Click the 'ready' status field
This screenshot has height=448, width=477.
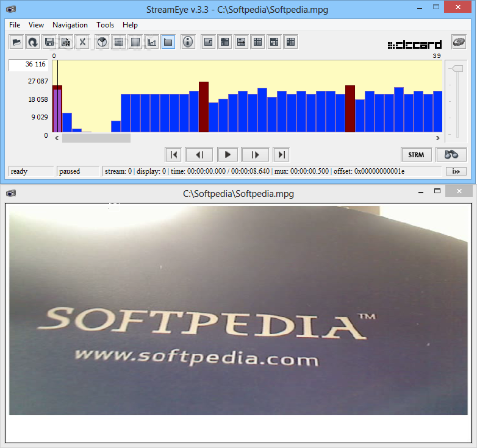pyautogui.click(x=31, y=171)
